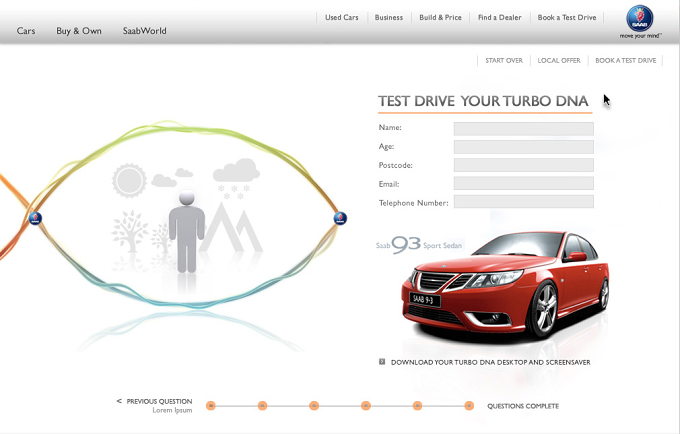Open the SaabWorld menu
The width and height of the screenshot is (680, 434).
[x=144, y=31]
